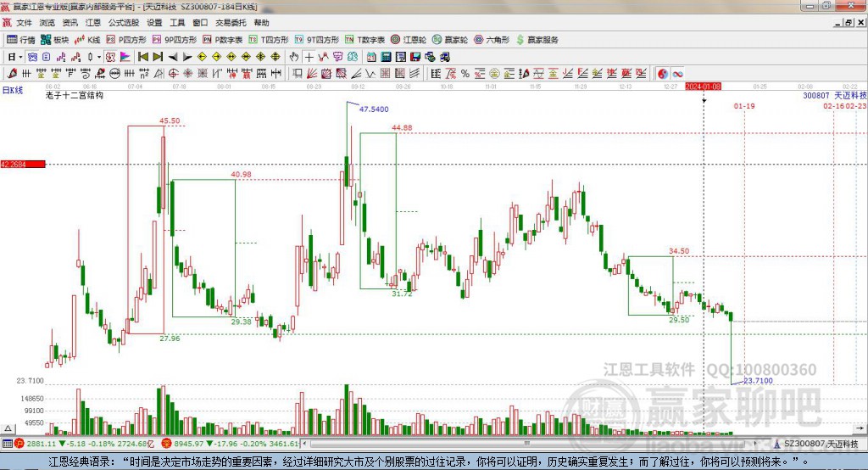Click the 沪 Shanghai index indicator

pyautogui.click(x=19, y=444)
